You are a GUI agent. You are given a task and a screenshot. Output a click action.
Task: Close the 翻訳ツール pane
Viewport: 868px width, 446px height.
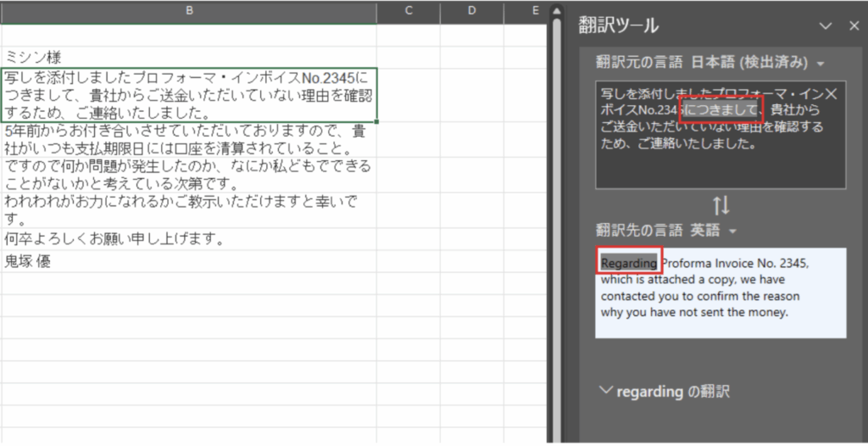(x=854, y=26)
